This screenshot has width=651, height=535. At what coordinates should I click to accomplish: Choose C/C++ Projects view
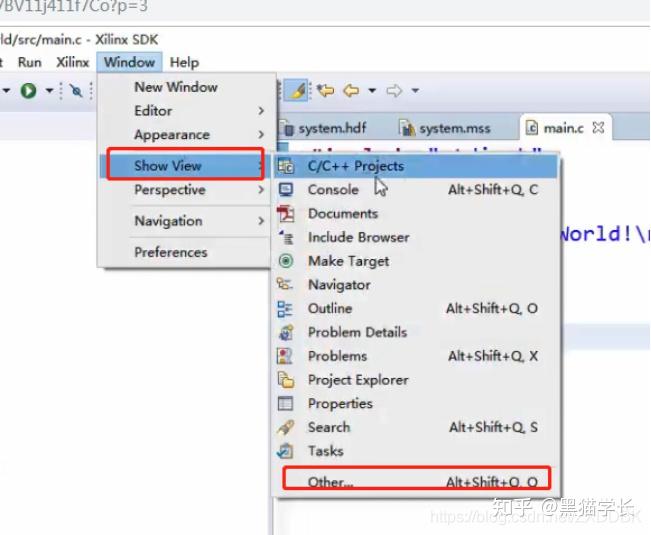(416, 166)
